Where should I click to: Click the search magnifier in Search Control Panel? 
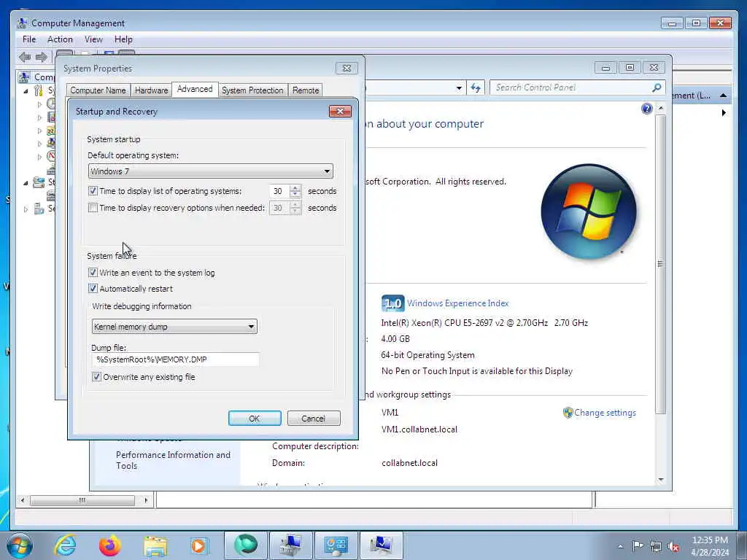tap(657, 87)
